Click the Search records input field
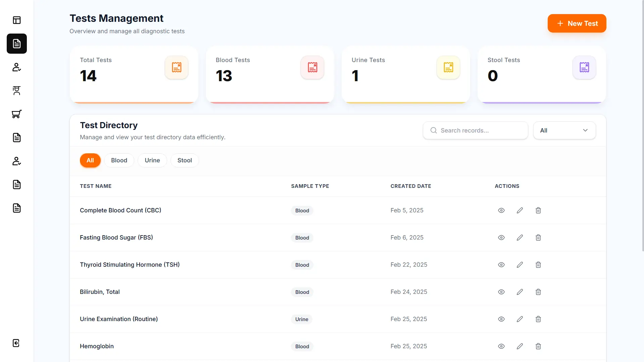 475,130
